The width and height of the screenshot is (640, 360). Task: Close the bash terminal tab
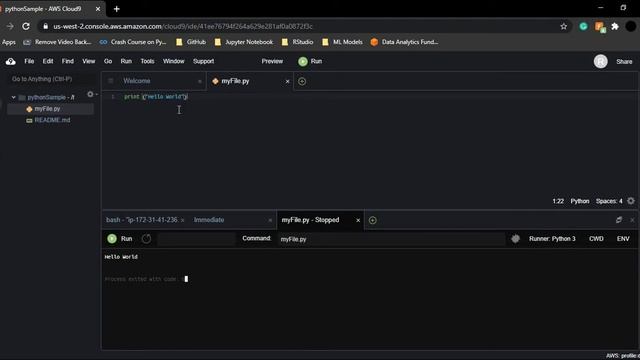click(x=182, y=220)
